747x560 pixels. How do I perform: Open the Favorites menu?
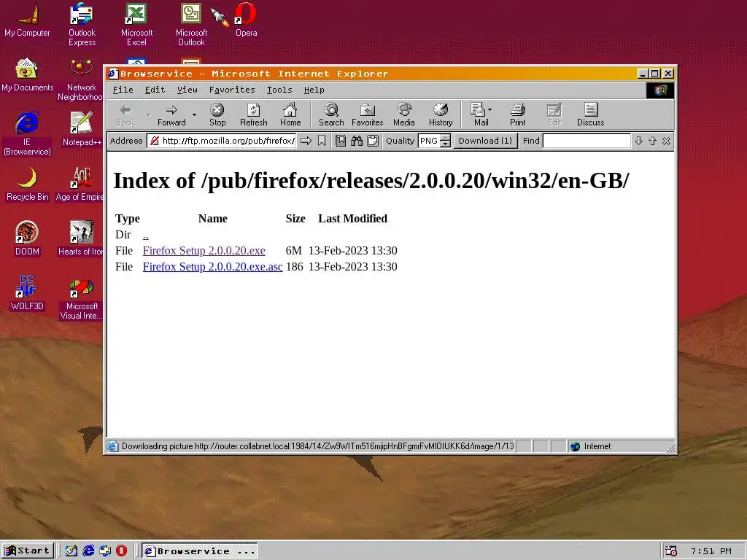coord(232,90)
